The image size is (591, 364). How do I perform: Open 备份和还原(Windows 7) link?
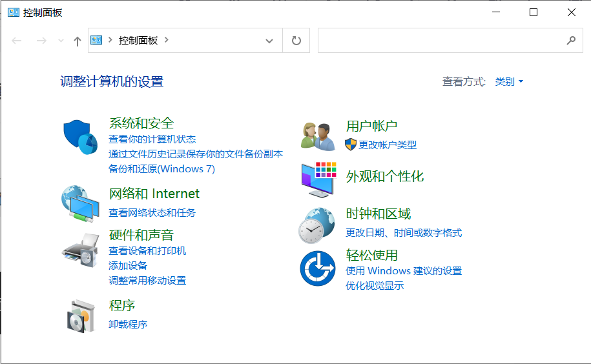pos(161,168)
